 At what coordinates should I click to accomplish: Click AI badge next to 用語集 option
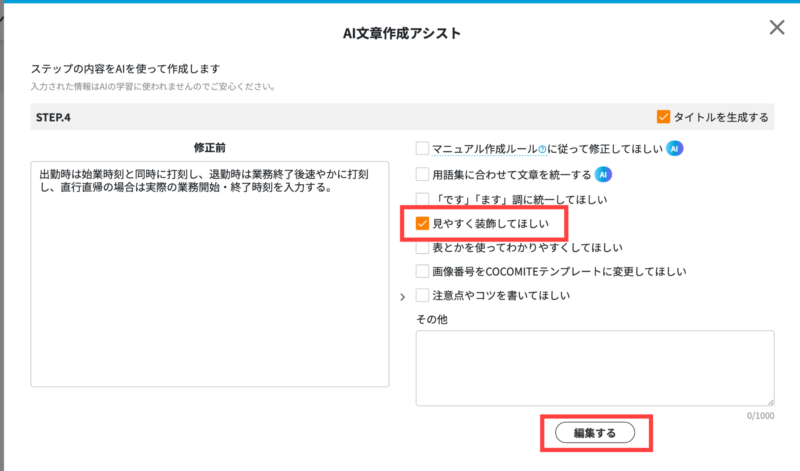tap(603, 175)
